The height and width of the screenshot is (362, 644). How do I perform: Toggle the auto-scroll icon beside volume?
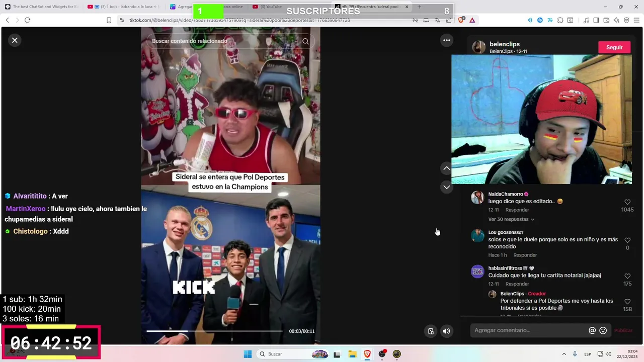[x=431, y=331]
